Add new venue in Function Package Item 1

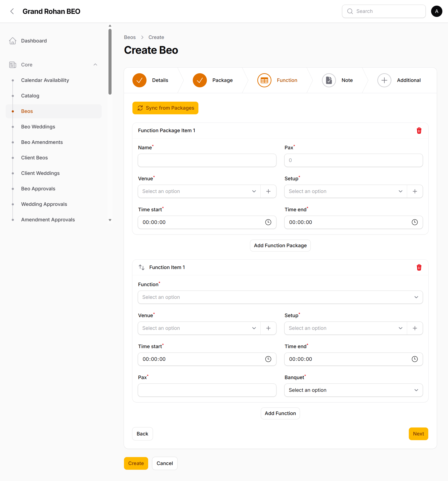(x=268, y=191)
